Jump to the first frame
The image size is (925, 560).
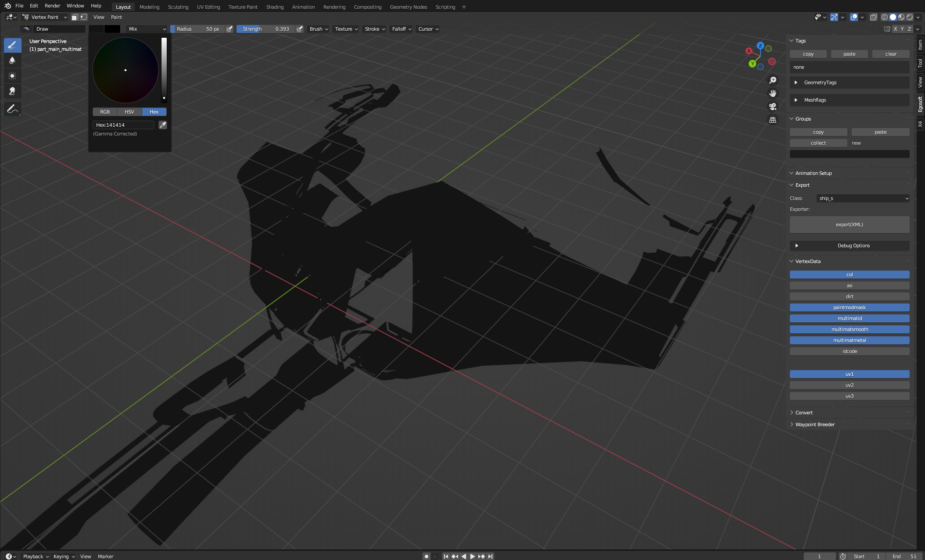[446, 556]
